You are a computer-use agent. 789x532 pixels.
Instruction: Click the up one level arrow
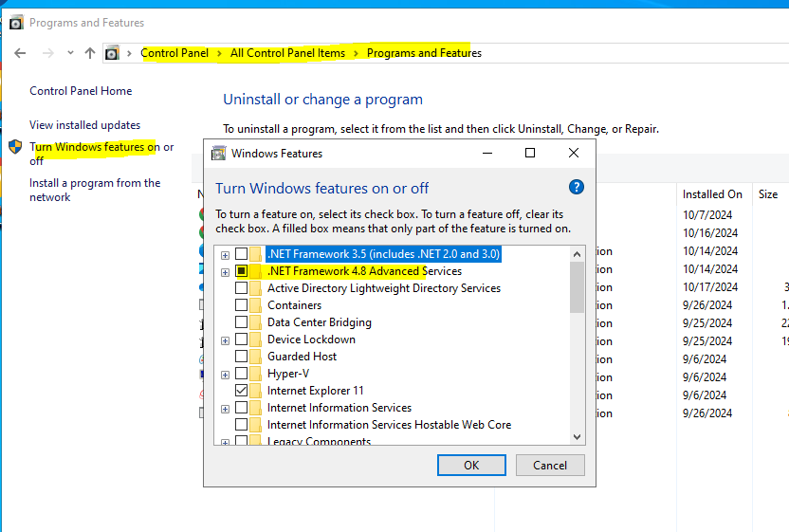point(90,53)
